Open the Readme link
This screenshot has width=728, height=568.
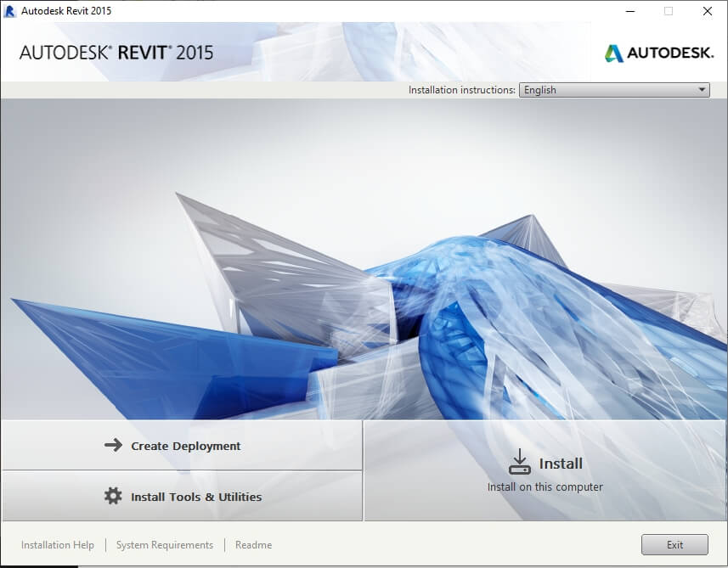tap(253, 545)
